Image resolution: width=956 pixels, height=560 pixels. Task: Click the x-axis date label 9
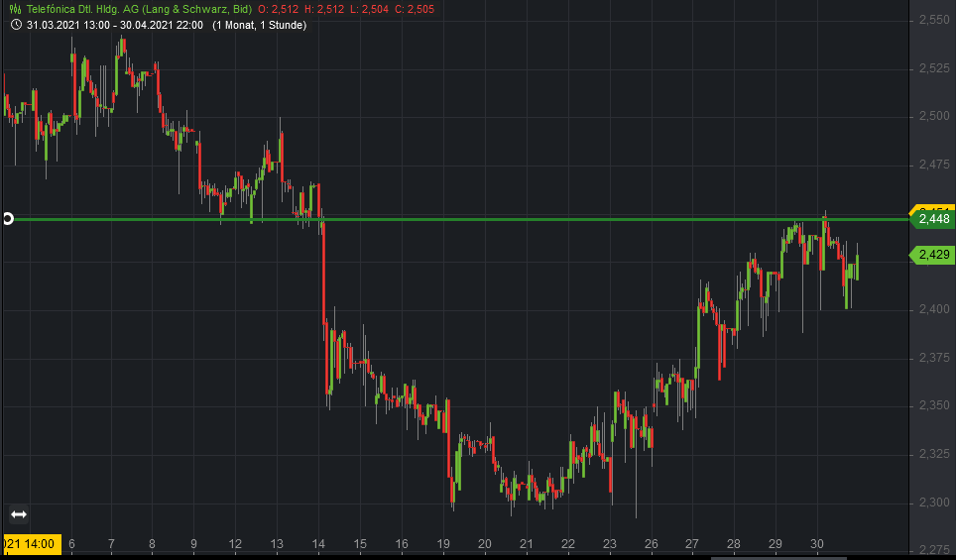click(x=194, y=544)
